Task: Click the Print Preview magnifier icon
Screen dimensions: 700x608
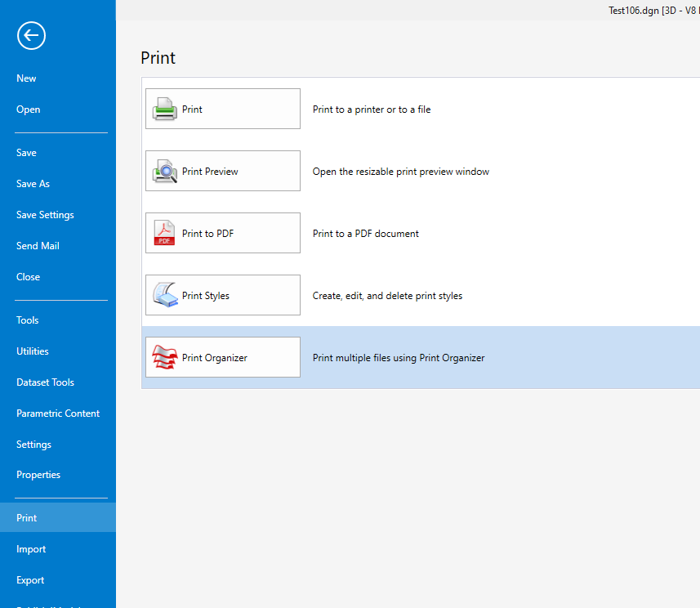Action: click(x=165, y=171)
